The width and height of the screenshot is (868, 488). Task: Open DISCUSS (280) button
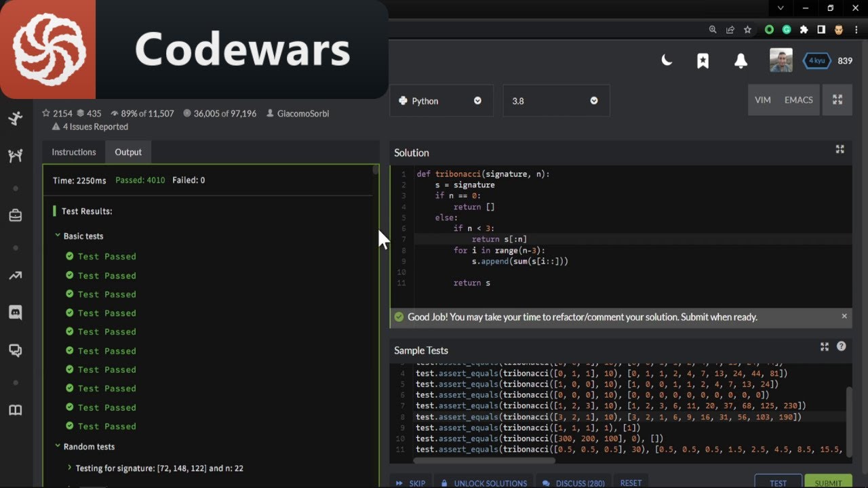click(574, 483)
